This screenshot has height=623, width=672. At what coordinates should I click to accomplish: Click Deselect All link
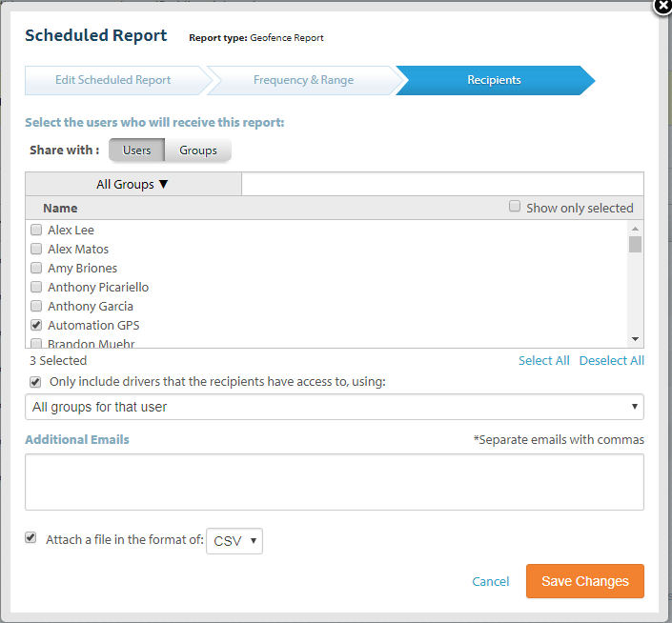click(x=611, y=360)
